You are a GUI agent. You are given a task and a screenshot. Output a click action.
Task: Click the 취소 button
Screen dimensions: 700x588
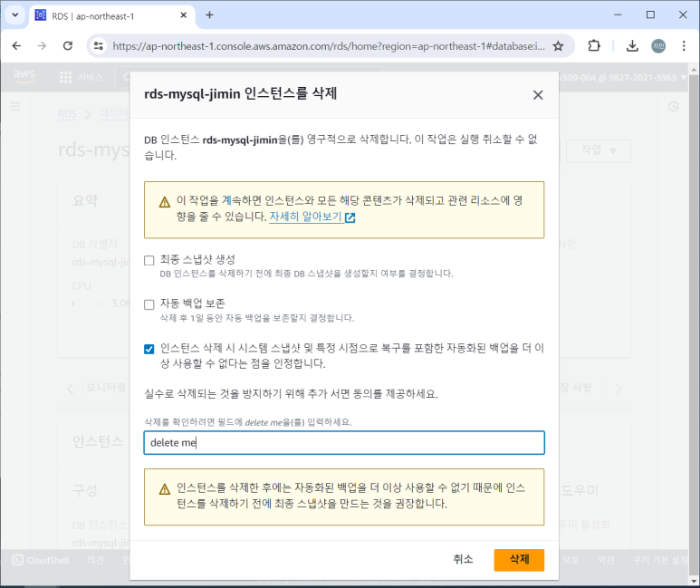[463, 560]
